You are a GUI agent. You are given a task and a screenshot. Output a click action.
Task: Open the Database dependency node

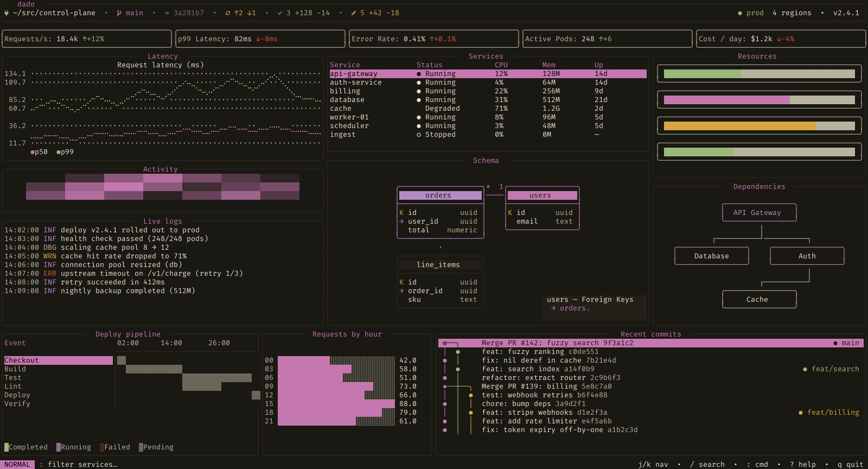712,256
